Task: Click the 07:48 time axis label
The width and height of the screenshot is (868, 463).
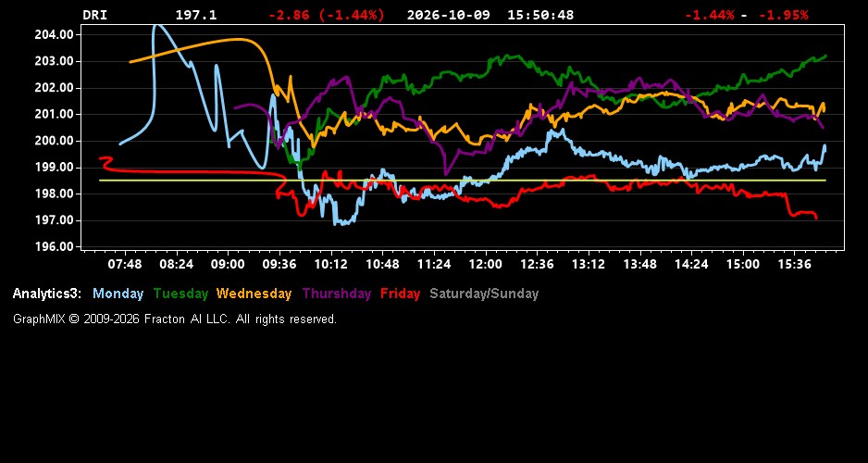Action: click(x=125, y=264)
